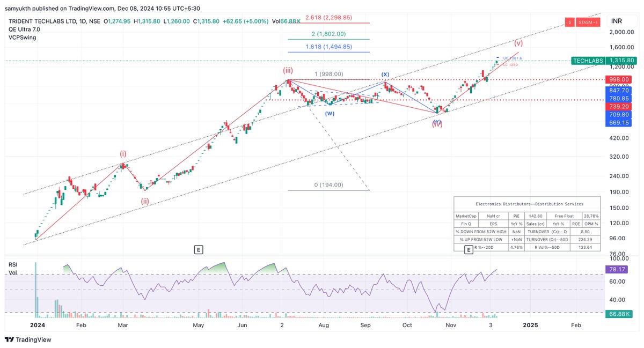Image resolution: width=644 pixels, height=348 pixels.
Task: Click the earnings E marker overlapping the data table
Action: (469, 249)
